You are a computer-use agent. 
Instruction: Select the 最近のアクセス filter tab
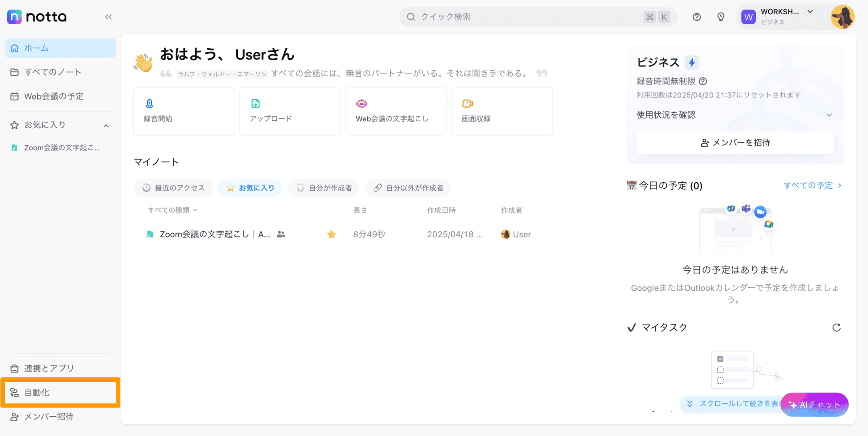coord(173,188)
